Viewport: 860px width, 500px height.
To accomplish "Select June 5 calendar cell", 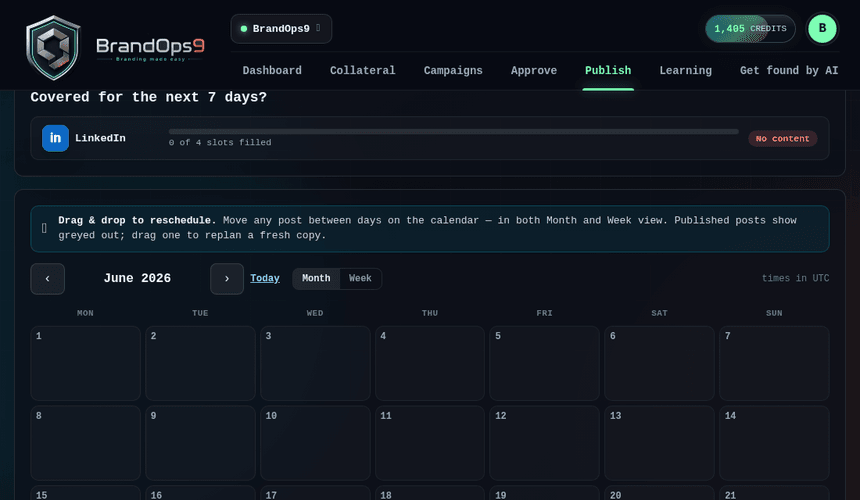I will point(545,363).
